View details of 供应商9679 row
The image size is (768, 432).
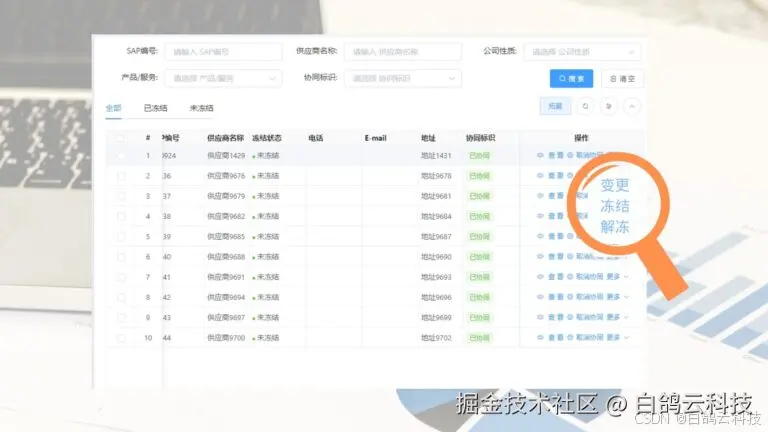550,196
